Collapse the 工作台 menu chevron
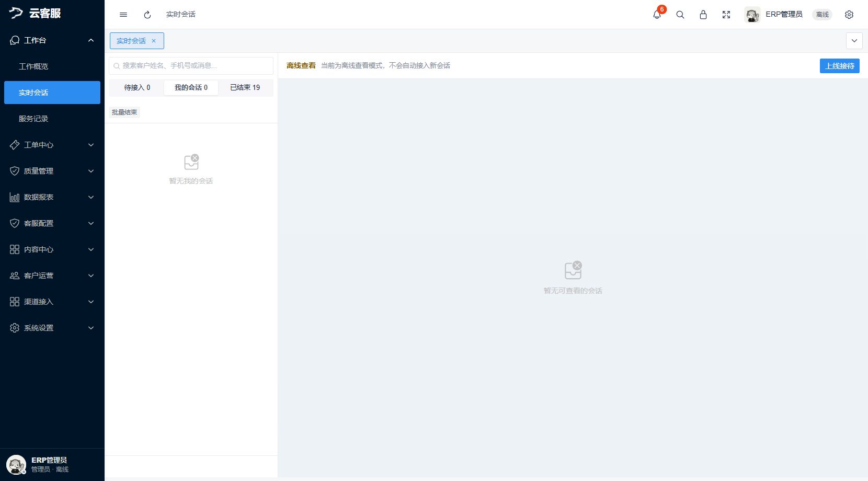 pos(91,40)
